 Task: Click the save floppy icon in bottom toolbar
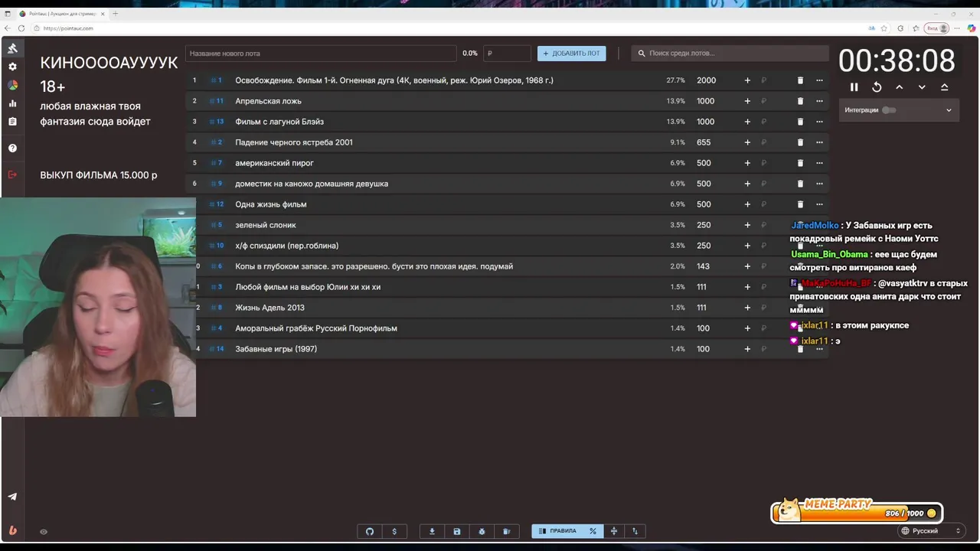(457, 531)
